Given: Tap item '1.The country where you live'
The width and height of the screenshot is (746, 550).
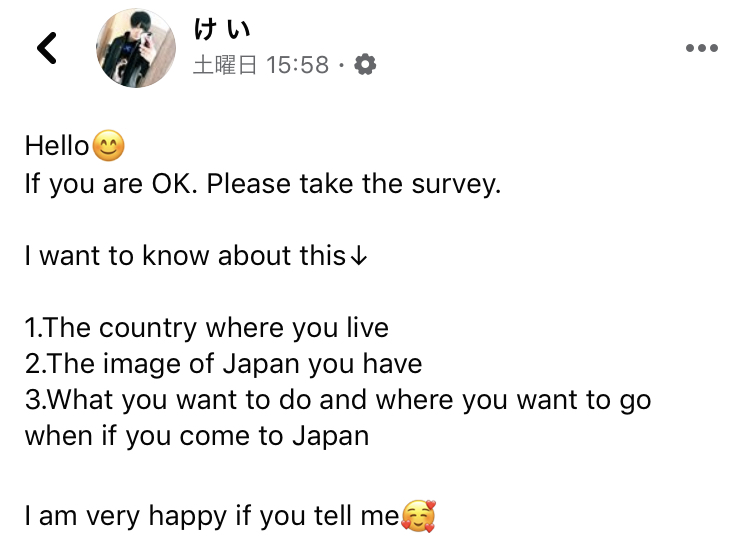Looking at the screenshot, I should (x=207, y=328).
